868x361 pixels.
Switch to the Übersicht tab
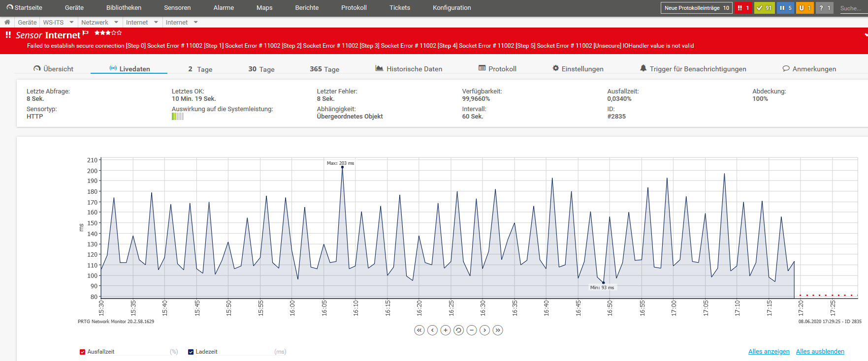(53, 69)
